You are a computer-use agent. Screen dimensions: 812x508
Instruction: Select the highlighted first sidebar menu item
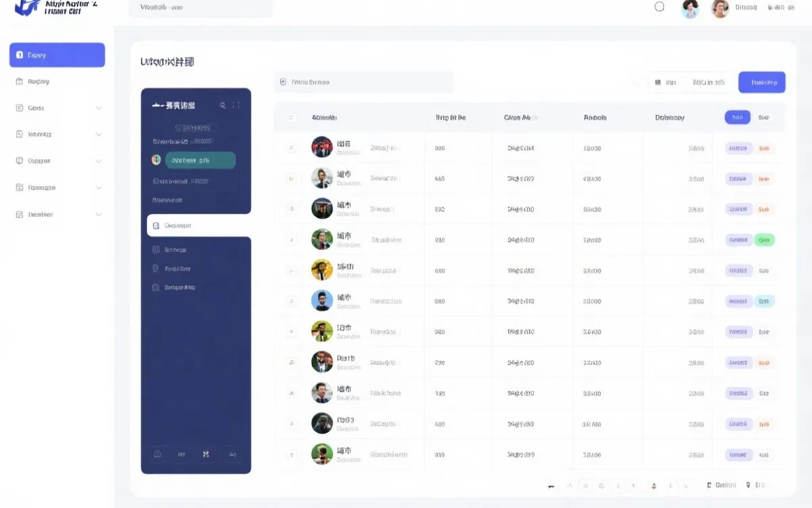point(57,55)
